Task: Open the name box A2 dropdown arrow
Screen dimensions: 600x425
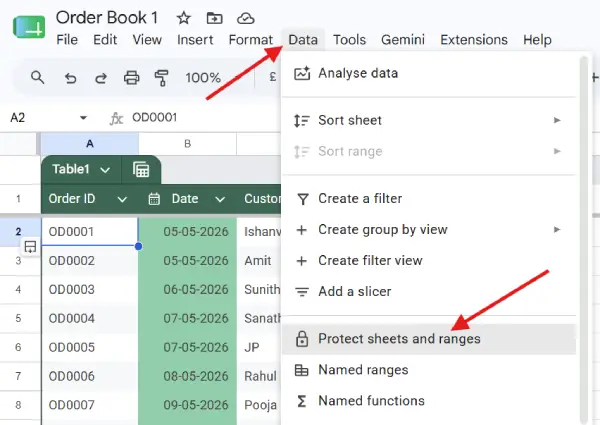Action: coord(83,117)
